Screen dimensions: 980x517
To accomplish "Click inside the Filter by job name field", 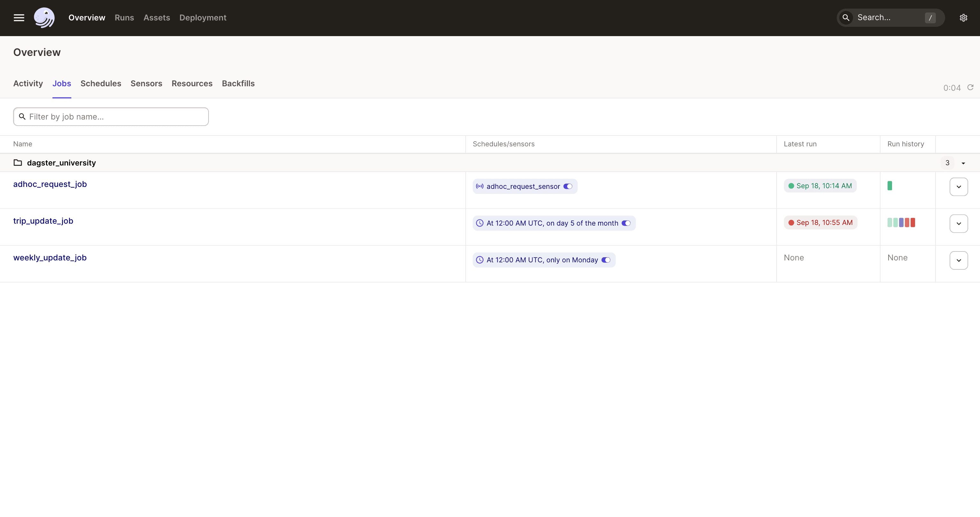I will point(111,117).
